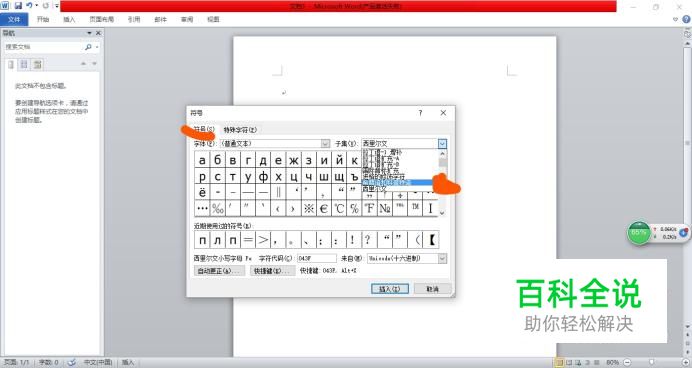This screenshot has height=368, width=692.
Task: Select the № numero sign symbol
Action: pyautogui.click(x=385, y=208)
